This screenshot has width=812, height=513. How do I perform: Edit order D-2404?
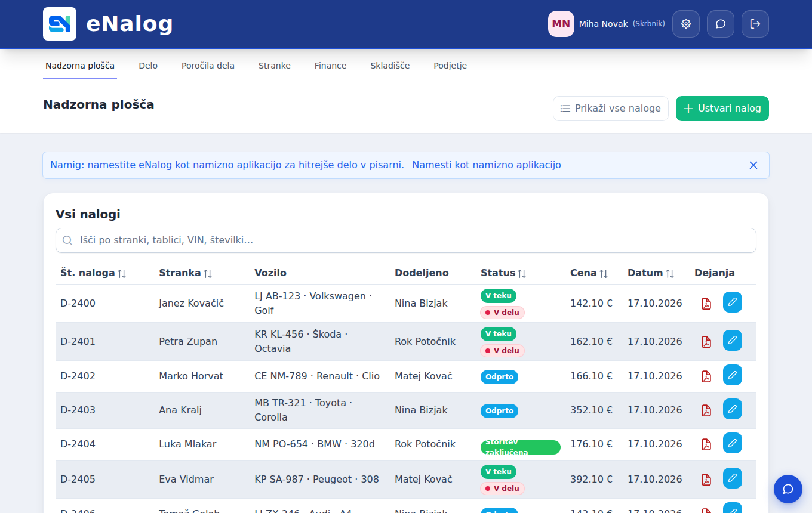coord(733,443)
